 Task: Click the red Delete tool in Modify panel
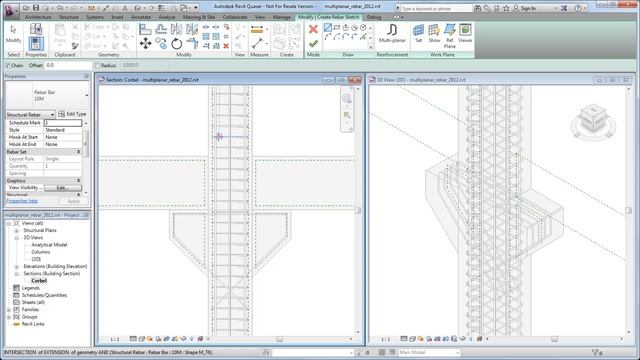click(226, 46)
